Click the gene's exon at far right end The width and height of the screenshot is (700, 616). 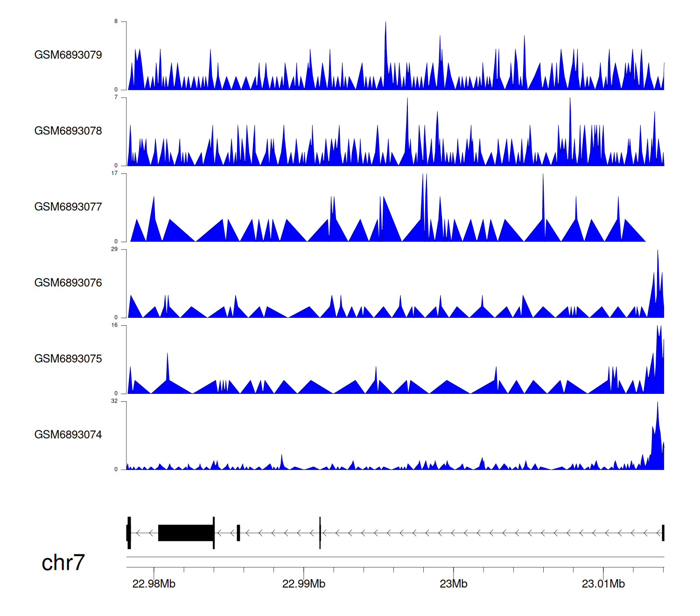click(x=663, y=533)
